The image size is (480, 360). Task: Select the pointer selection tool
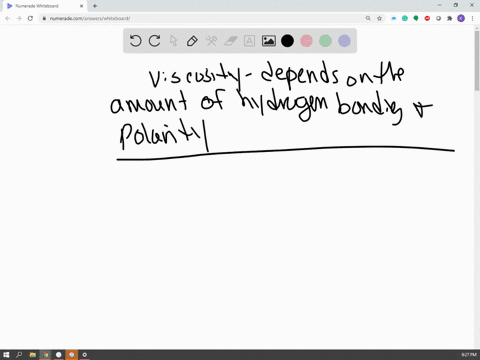(173, 41)
